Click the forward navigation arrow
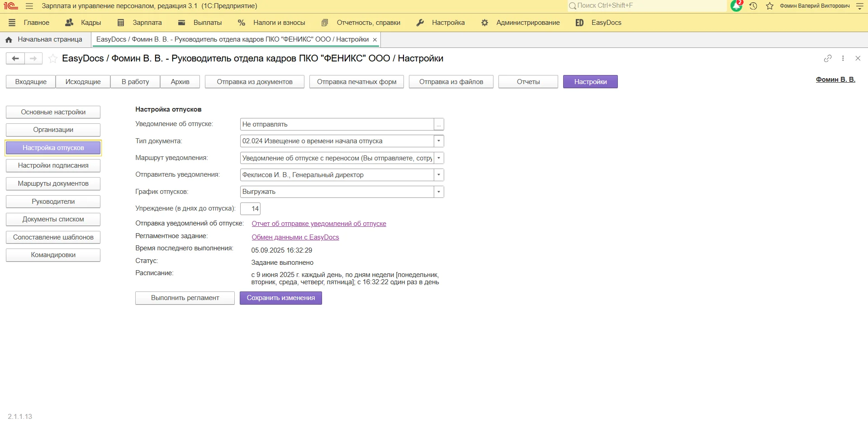This screenshot has height=427, width=868. click(x=33, y=58)
